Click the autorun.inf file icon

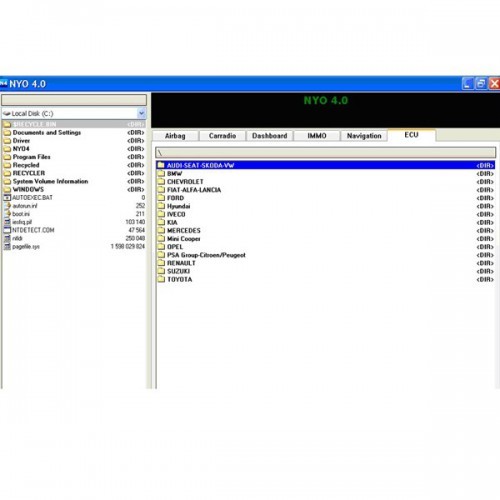(x=7, y=206)
